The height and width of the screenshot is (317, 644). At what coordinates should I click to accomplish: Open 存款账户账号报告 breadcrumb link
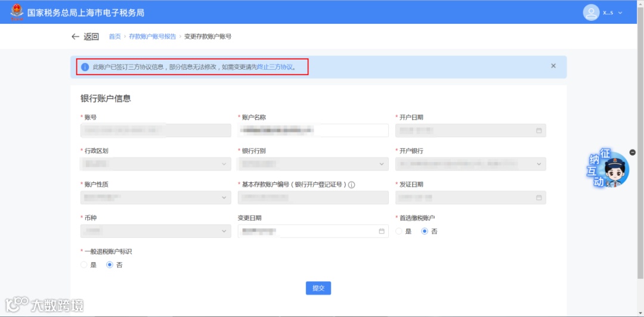tap(153, 36)
